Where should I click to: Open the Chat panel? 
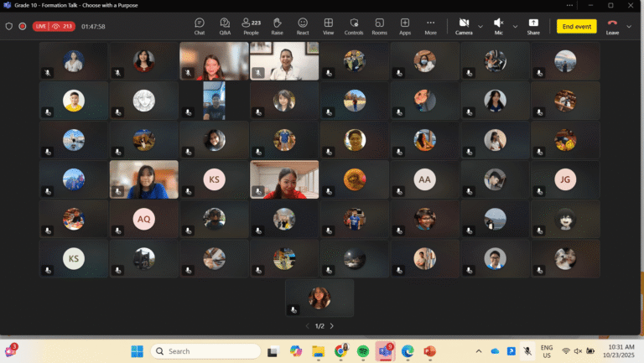pos(200,27)
